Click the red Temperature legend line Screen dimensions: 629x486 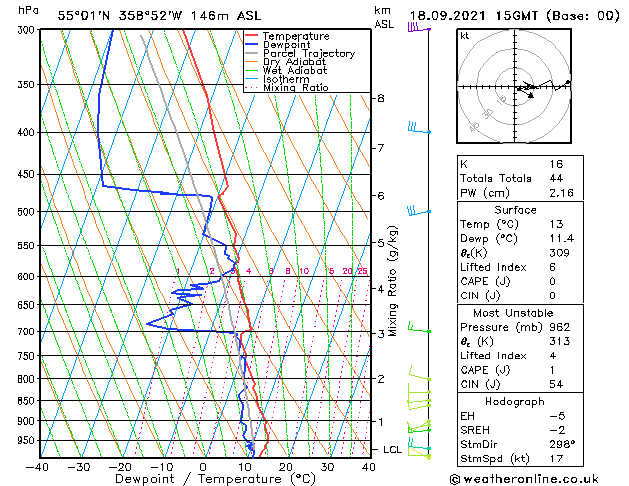[252, 36]
